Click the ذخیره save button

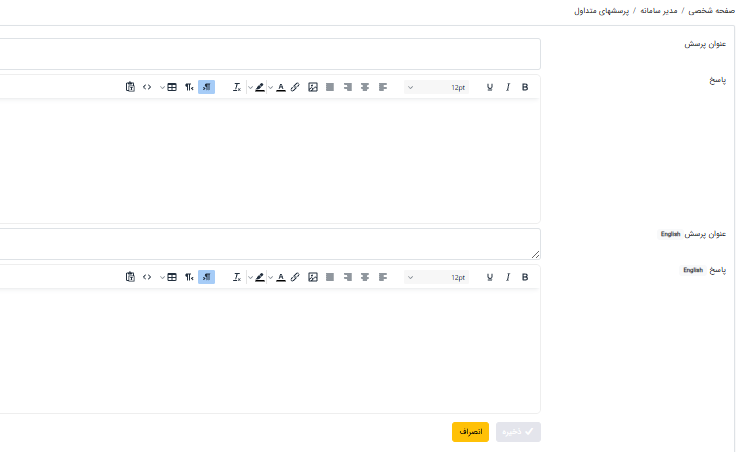click(518, 432)
